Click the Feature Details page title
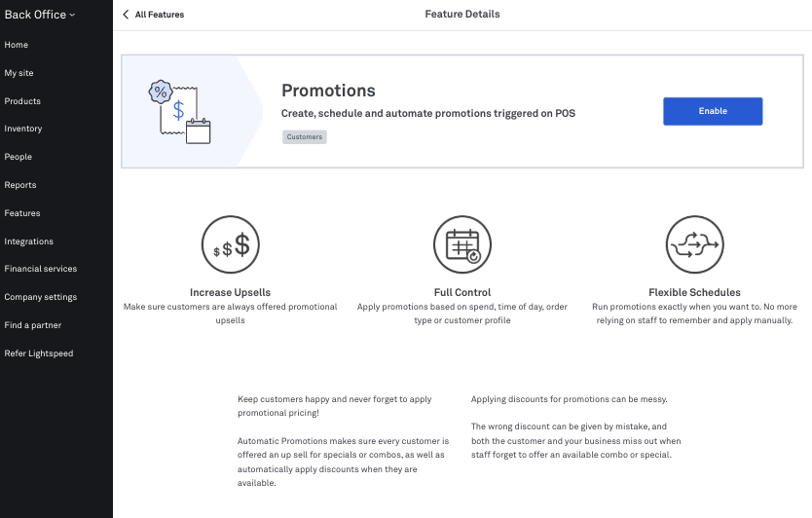812x518 pixels. (x=462, y=14)
